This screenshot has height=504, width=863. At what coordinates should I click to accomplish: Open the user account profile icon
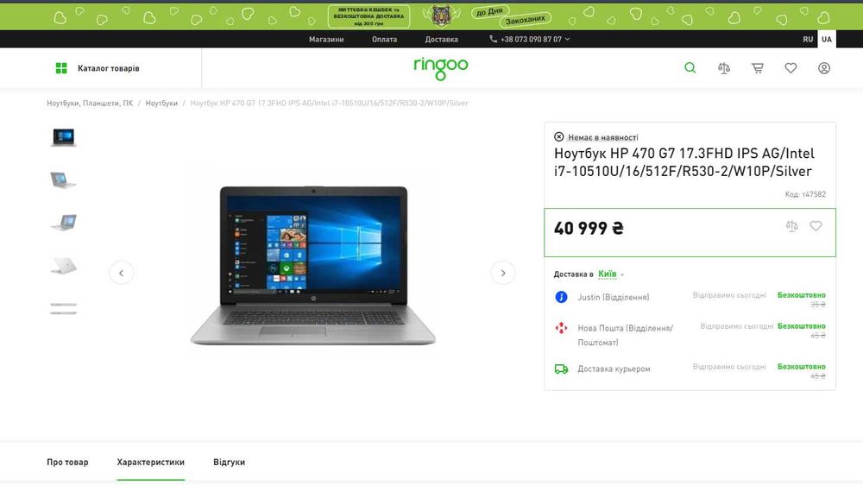coord(824,68)
